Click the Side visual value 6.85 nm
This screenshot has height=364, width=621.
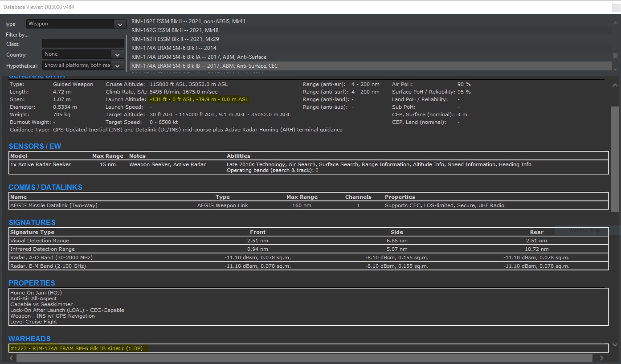pyautogui.click(x=396, y=241)
